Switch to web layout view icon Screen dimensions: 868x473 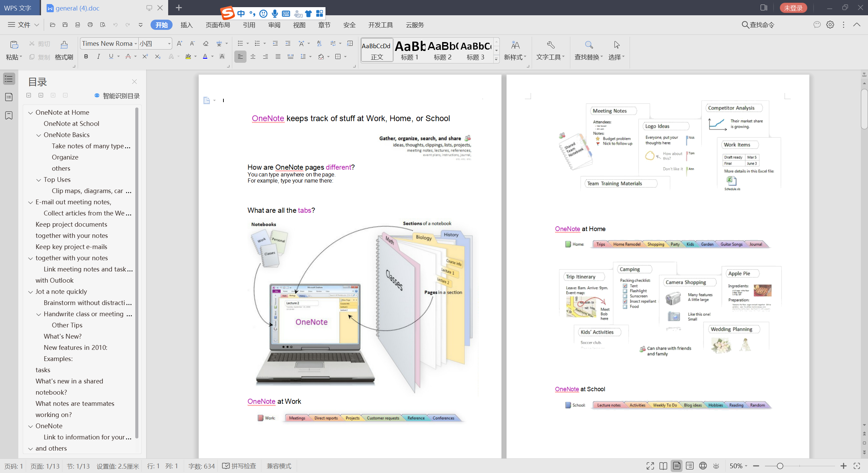pos(703,466)
